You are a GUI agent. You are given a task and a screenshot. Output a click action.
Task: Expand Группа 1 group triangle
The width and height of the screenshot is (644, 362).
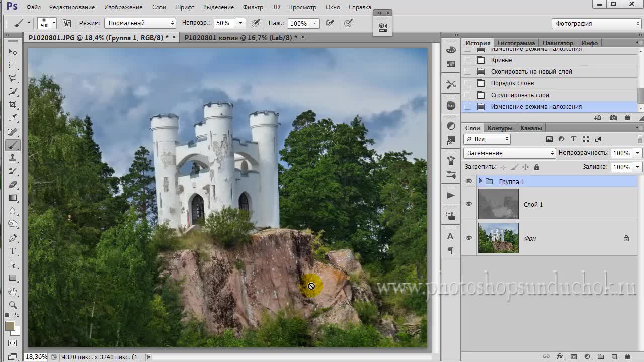(x=481, y=181)
